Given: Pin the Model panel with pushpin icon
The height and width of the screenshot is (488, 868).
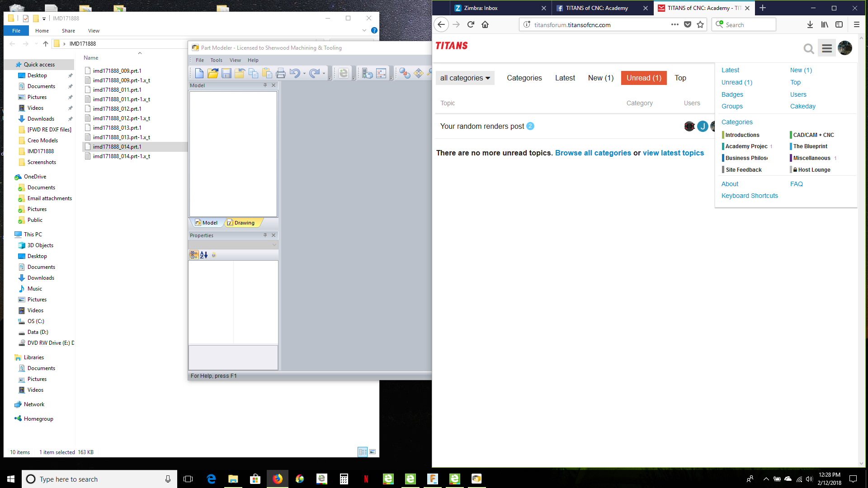Looking at the screenshot, I should pyautogui.click(x=265, y=85).
